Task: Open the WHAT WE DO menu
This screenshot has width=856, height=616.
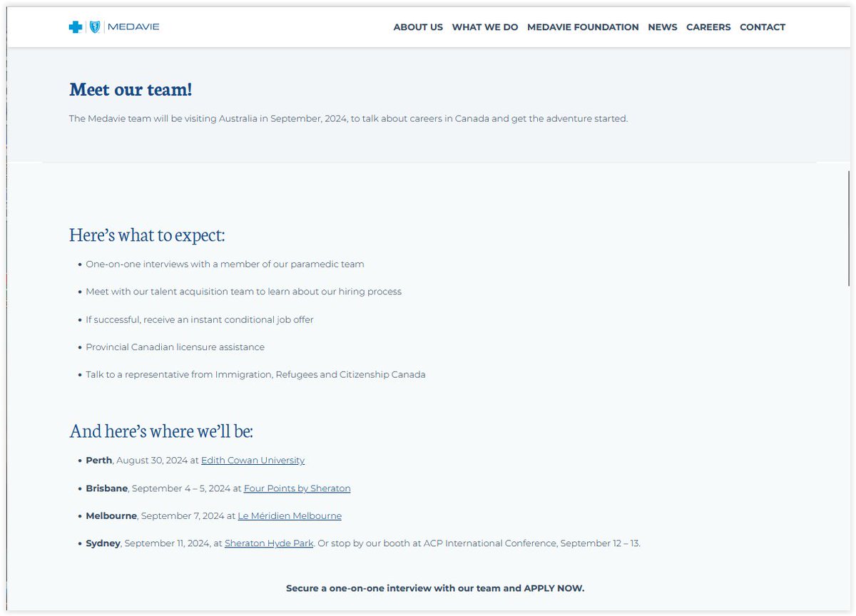Action: pos(485,27)
